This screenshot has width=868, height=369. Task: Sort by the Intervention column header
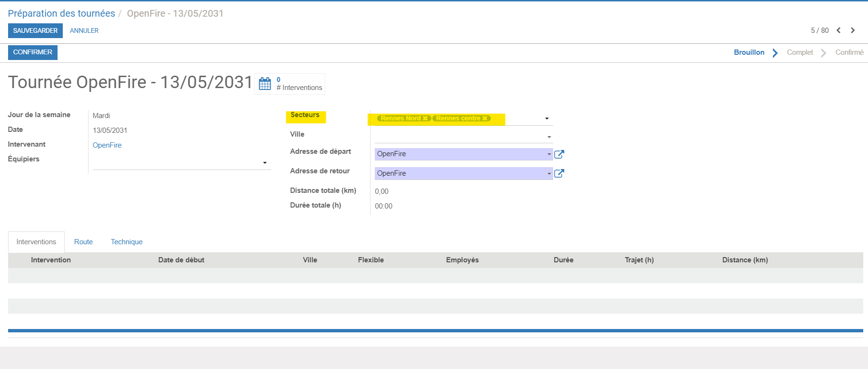51,260
